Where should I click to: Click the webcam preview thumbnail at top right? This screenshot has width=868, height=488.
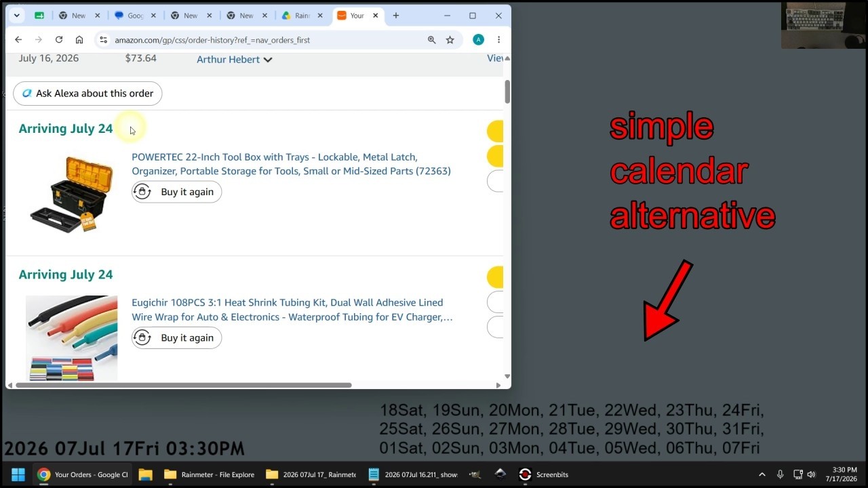[x=823, y=25]
